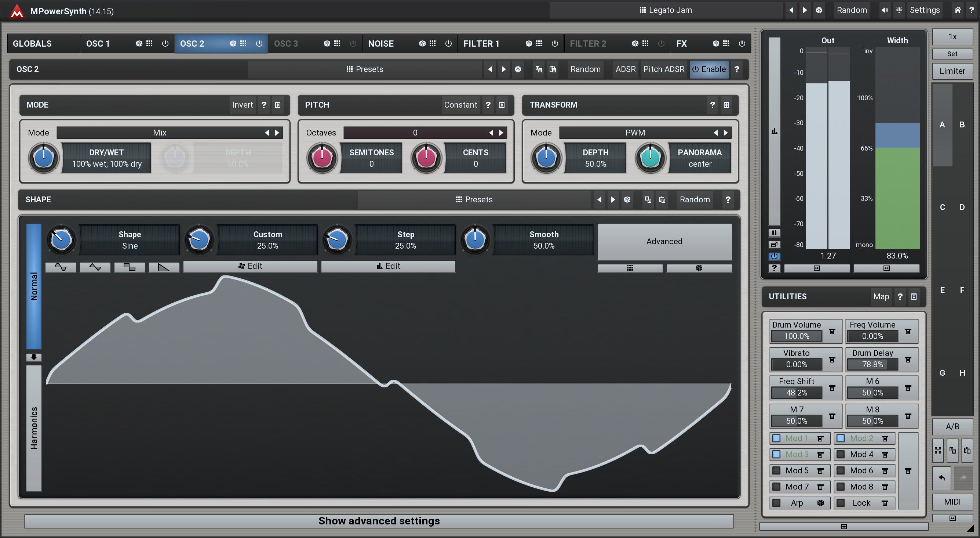Viewport: 980px width, 538px height.
Task: Open the GLOBALS tab
Action: 32,43
